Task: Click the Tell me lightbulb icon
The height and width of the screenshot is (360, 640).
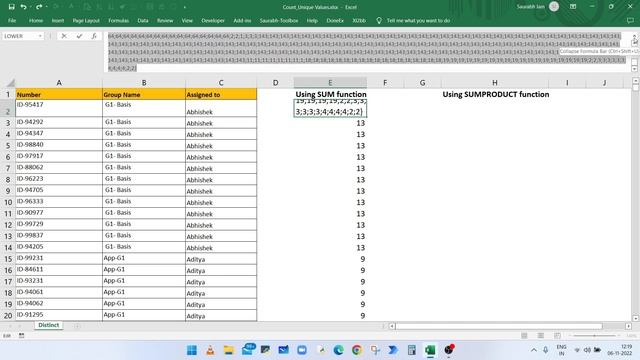Action: (x=379, y=20)
